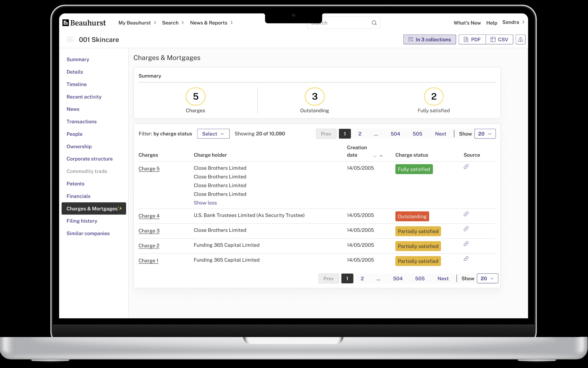
Task: Click top pagination page 504
Action: click(x=395, y=134)
